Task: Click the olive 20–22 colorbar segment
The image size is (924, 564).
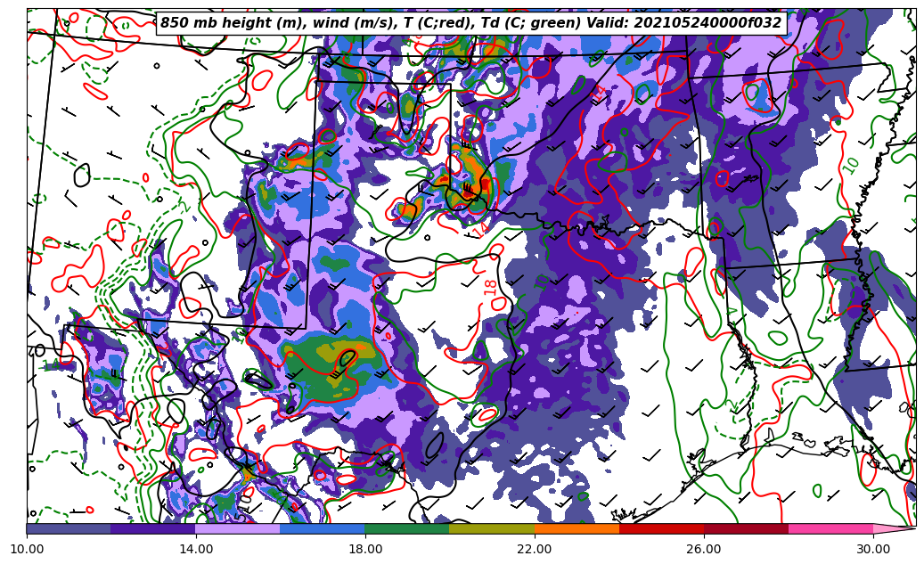Action: pyautogui.click(x=492, y=528)
